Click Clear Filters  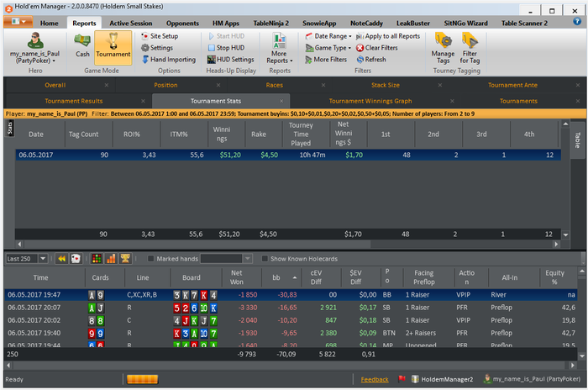click(377, 48)
